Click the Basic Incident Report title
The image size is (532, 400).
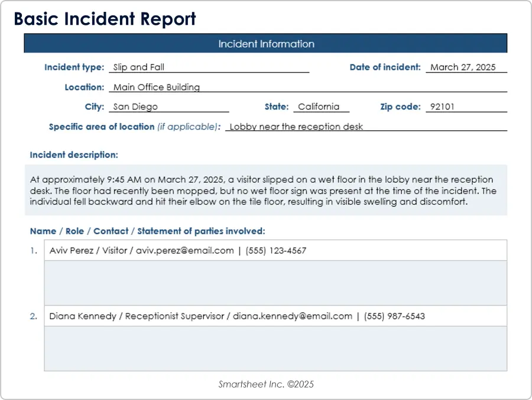click(x=105, y=20)
